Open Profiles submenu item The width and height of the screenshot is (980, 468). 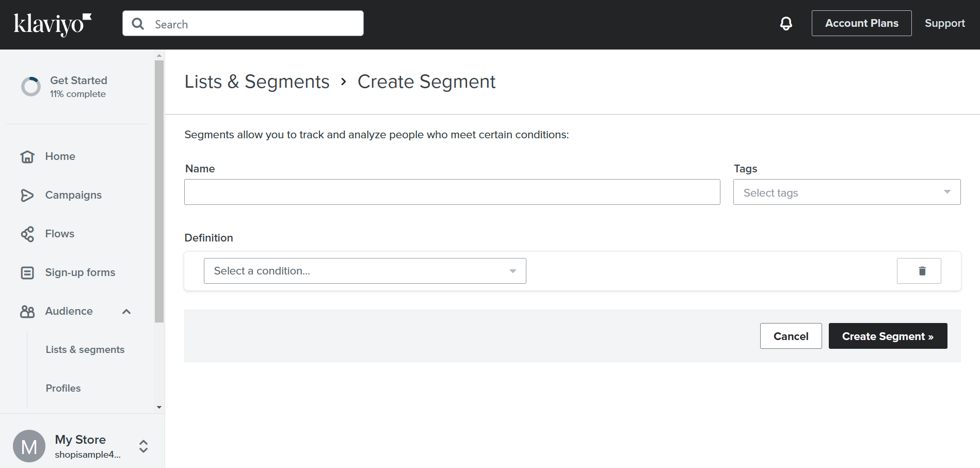pos(63,388)
